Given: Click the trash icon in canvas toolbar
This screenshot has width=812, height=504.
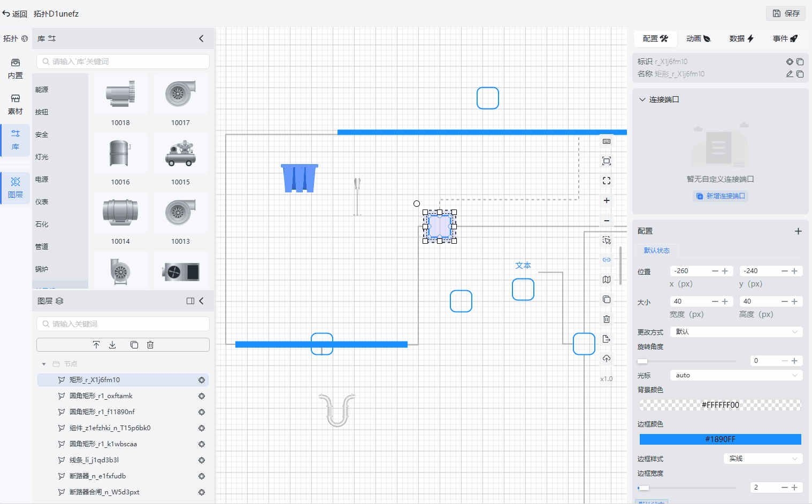Looking at the screenshot, I should point(607,320).
